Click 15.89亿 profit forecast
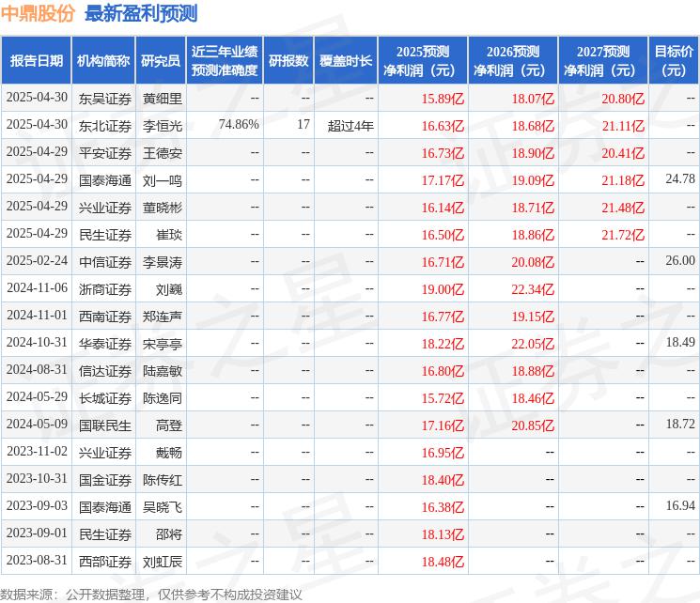The image size is (700, 603). coord(443,99)
